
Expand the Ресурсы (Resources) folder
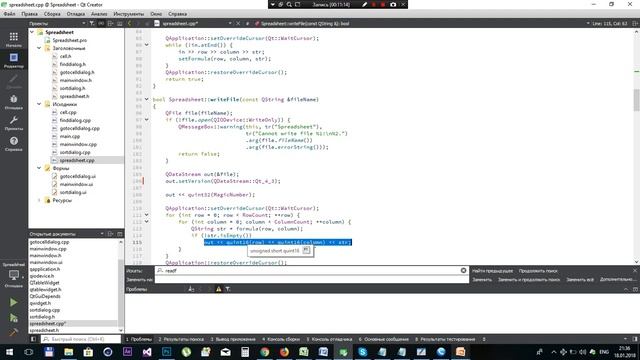click(x=39, y=200)
